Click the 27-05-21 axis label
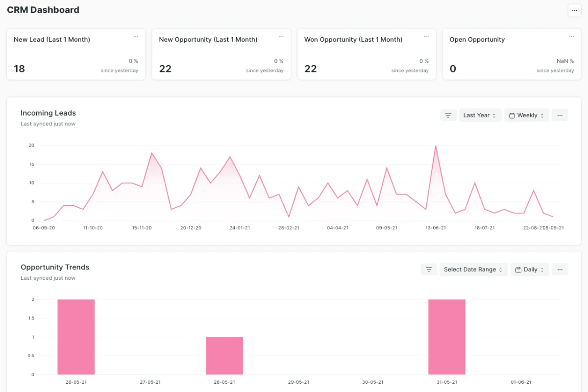Screen dimensions: 588x392 (150, 382)
